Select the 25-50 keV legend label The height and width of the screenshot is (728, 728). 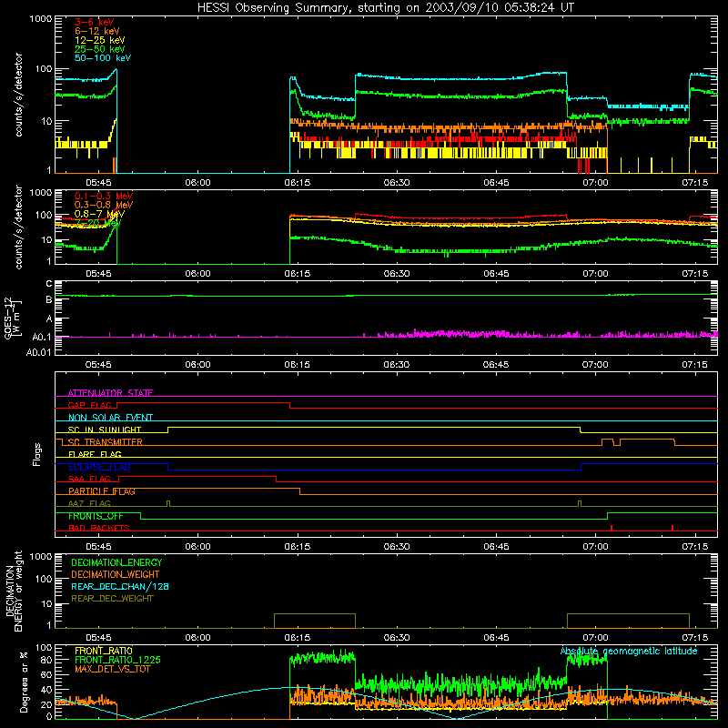click(100, 49)
